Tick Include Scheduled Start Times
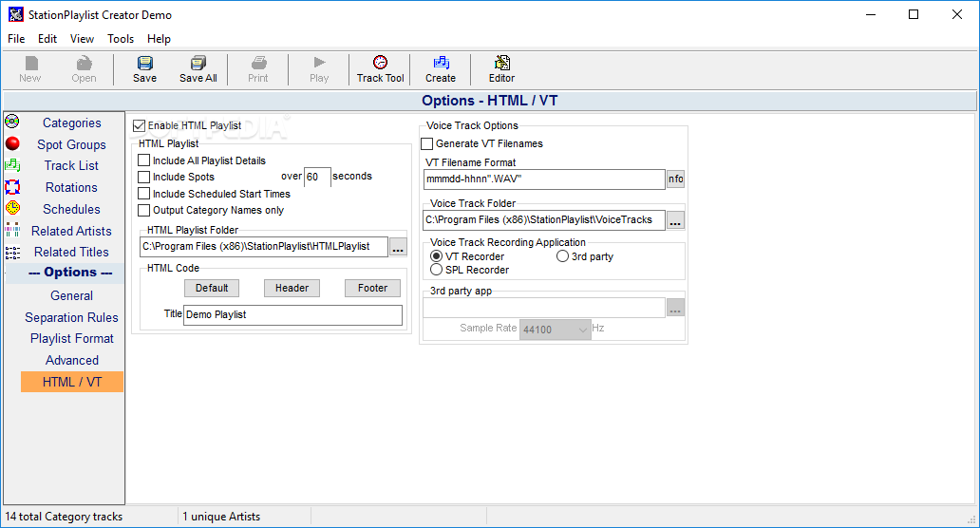The width and height of the screenshot is (980, 528). [143, 194]
